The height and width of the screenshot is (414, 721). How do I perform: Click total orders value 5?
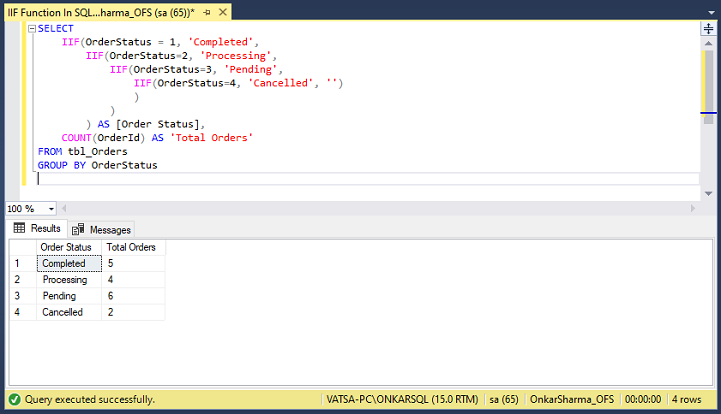coord(133,264)
